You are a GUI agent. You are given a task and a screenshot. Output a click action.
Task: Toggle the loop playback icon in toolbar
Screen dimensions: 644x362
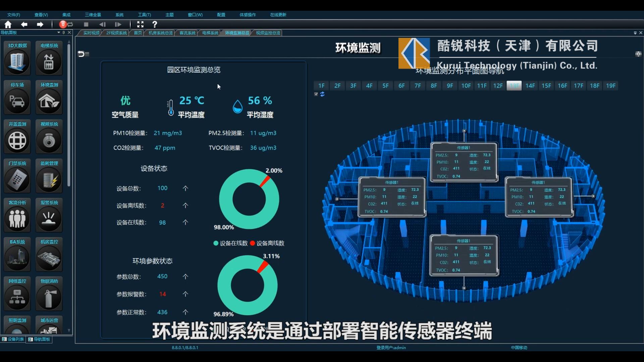point(70,24)
